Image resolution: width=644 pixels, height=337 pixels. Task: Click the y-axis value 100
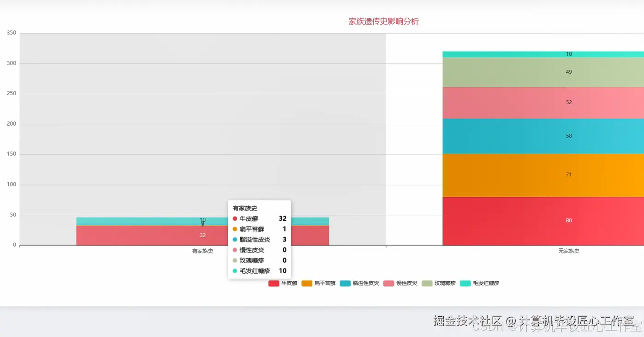pyautogui.click(x=12, y=184)
